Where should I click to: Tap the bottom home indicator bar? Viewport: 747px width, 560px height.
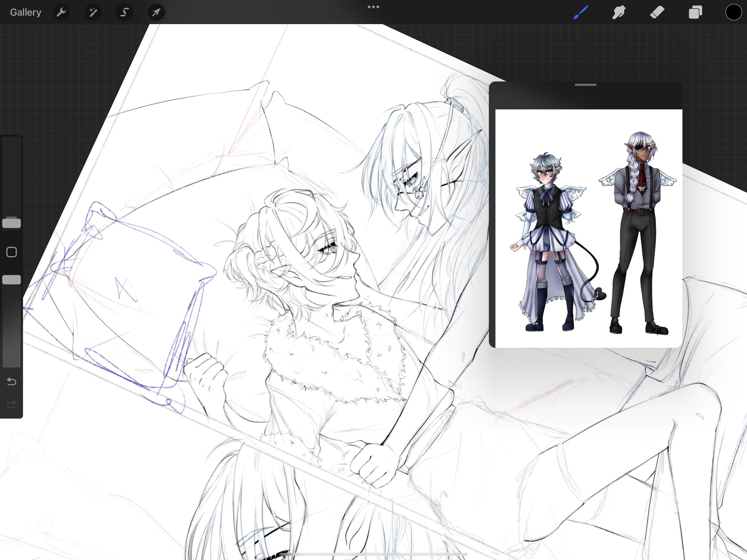(373, 555)
